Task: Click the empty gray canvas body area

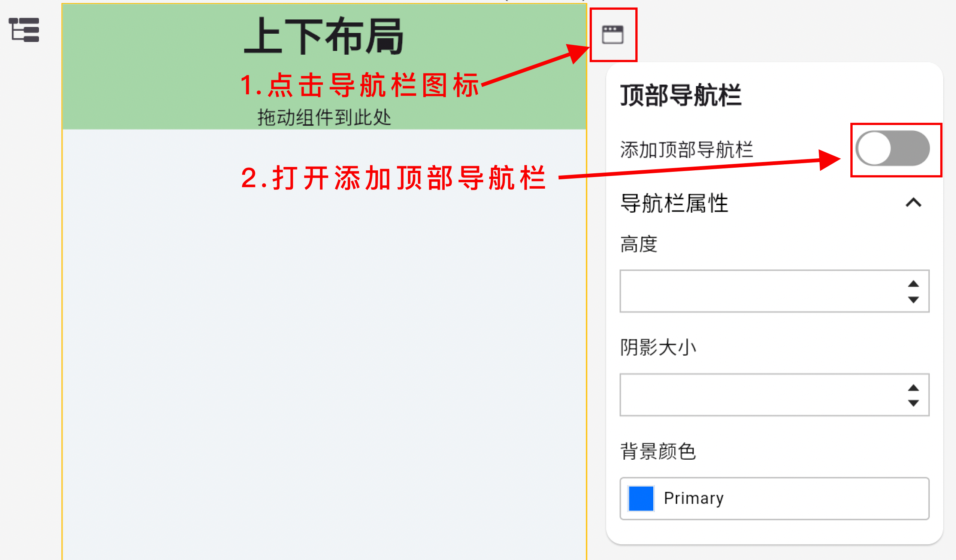Action: 324,344
